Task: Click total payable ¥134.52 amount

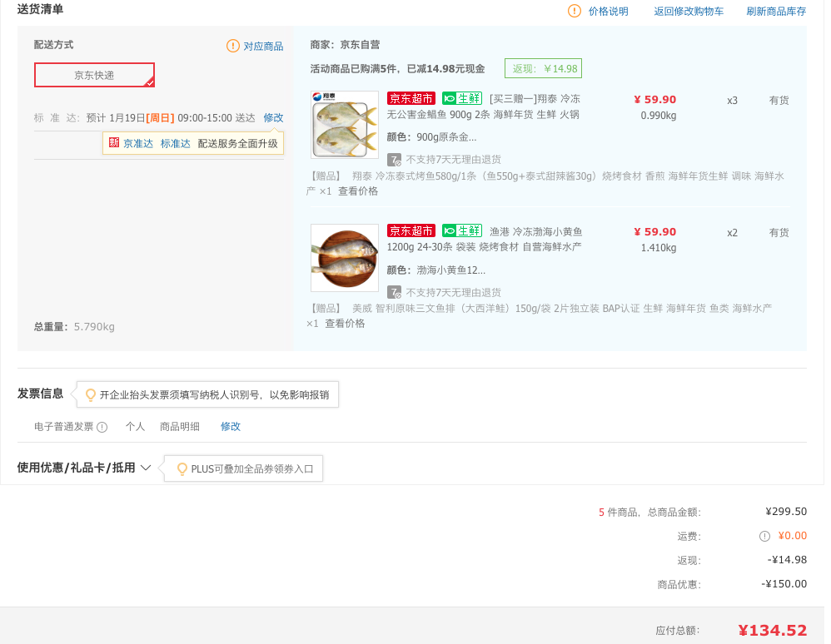Action: tap(772, 630)
